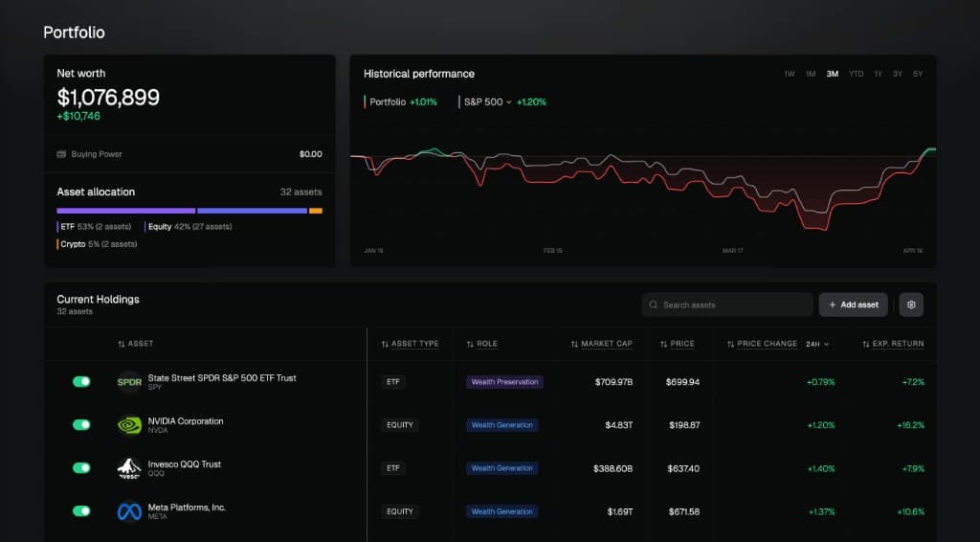Click the Equity 42% legend label
Viewport: 980px width, 542px height.
(x=189, y=227)
